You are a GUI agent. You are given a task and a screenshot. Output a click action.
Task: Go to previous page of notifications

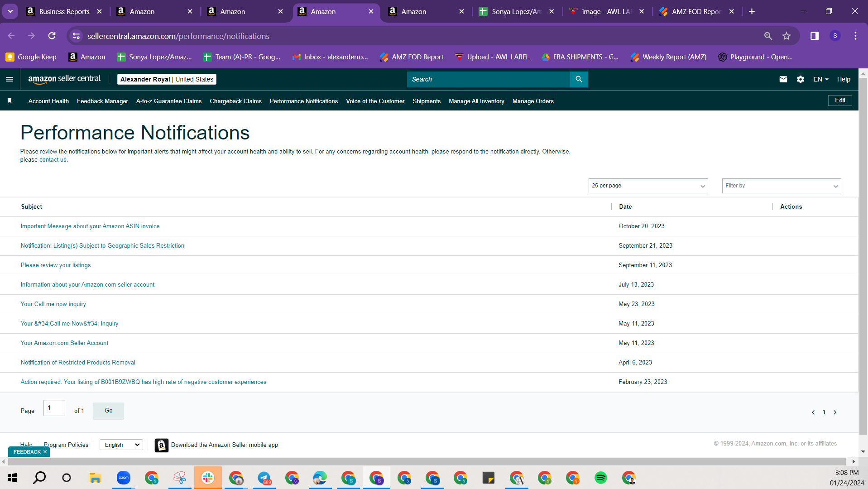(813, 412)
